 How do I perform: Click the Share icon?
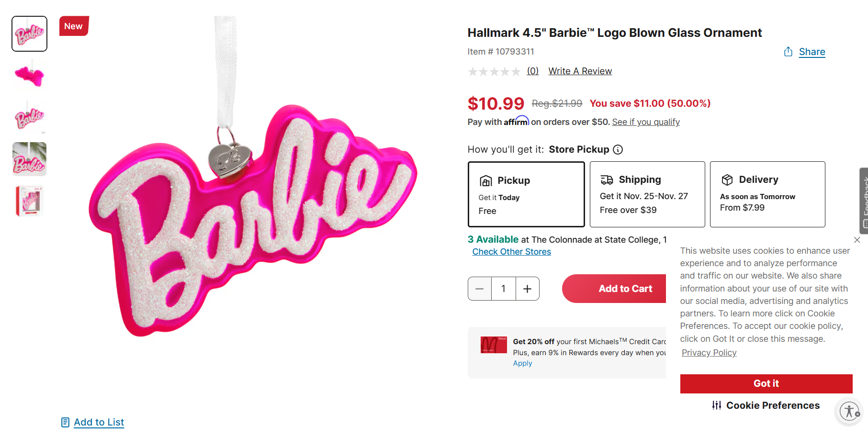[788, 52]
